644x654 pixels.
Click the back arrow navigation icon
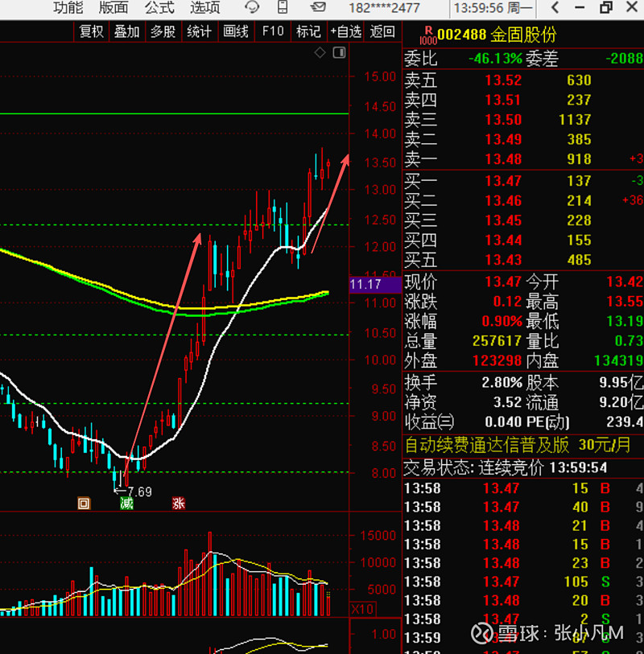(x=555, y=8)
